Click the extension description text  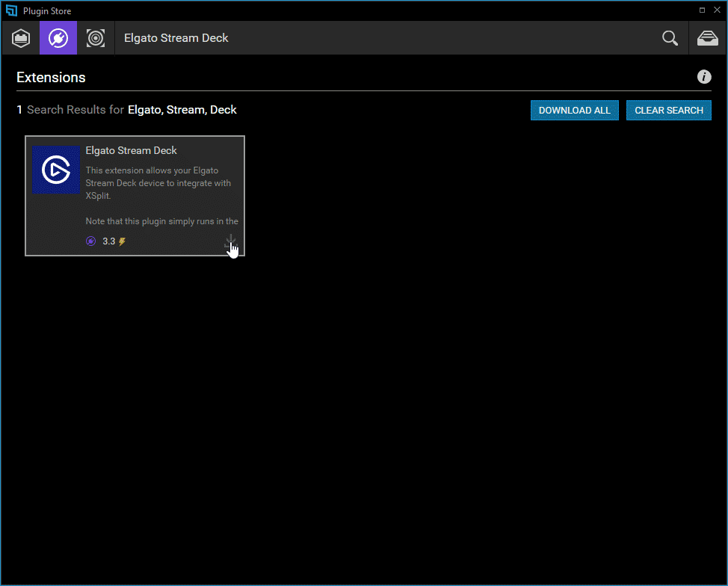[161, 196]
